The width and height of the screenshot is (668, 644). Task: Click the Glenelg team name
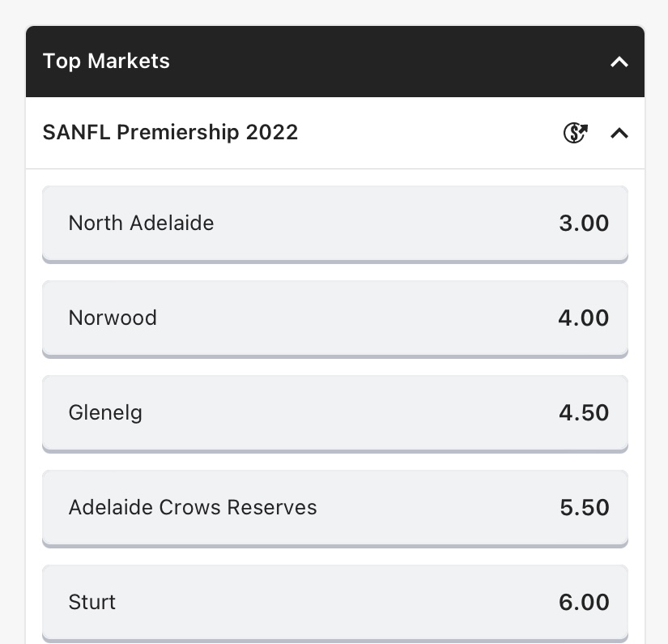pos(105,413)
